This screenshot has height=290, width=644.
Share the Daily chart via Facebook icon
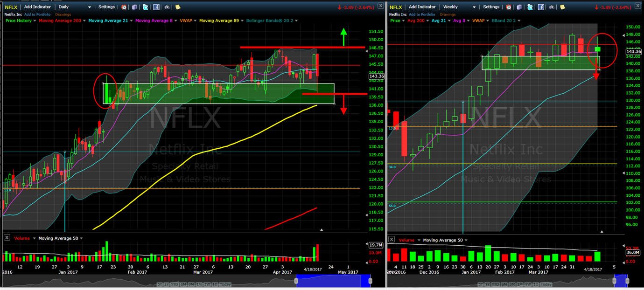[156, 7]
